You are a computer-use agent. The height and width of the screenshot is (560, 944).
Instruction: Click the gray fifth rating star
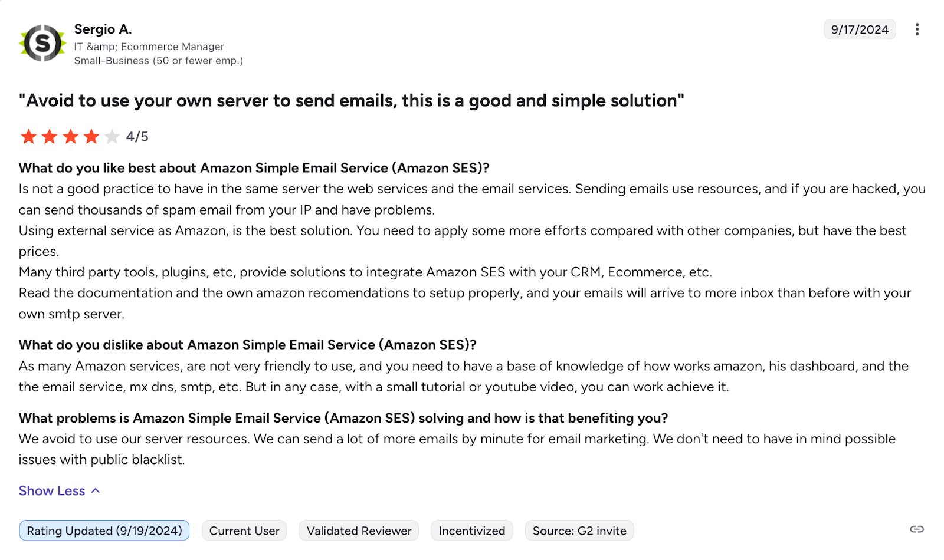point(112,137)
